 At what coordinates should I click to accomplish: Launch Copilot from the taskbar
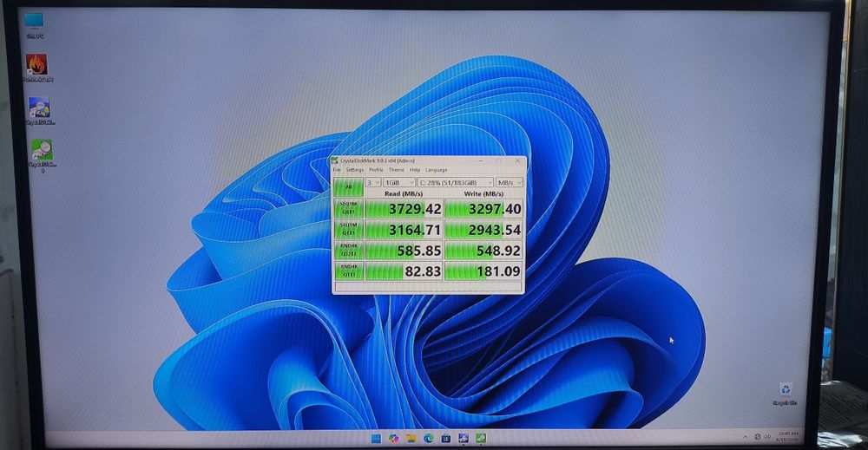coord(393,439)
